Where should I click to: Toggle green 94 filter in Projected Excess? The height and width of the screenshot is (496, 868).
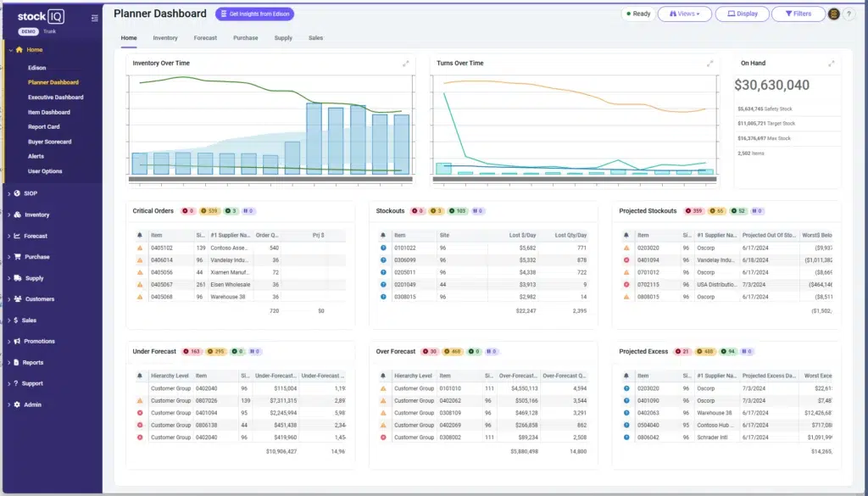728,352
